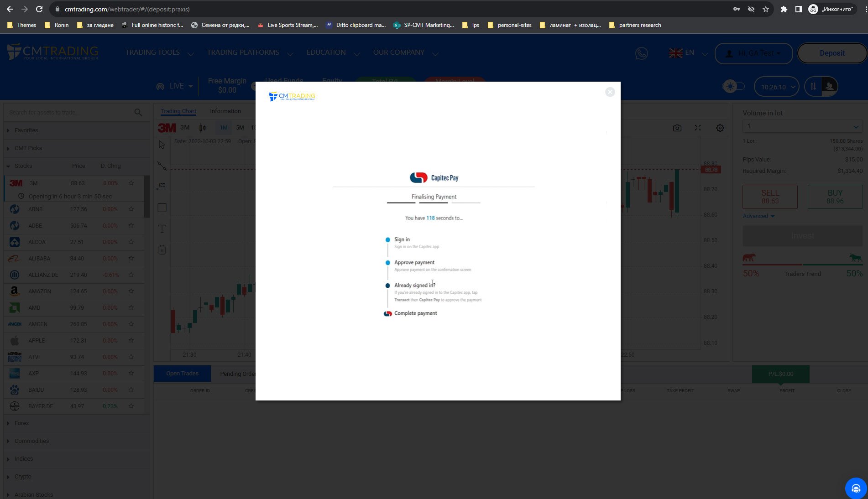Click the asset list scrollbar

[147, 196]
